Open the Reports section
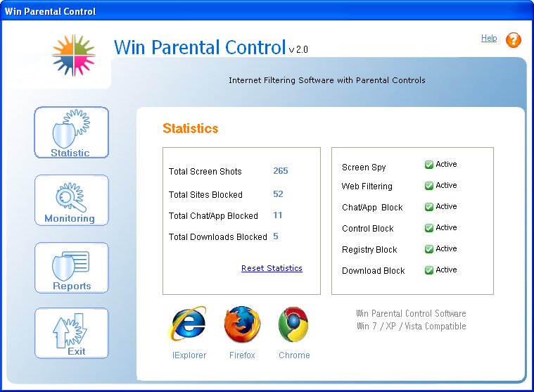534x392 pixels. tap(71, 267)
